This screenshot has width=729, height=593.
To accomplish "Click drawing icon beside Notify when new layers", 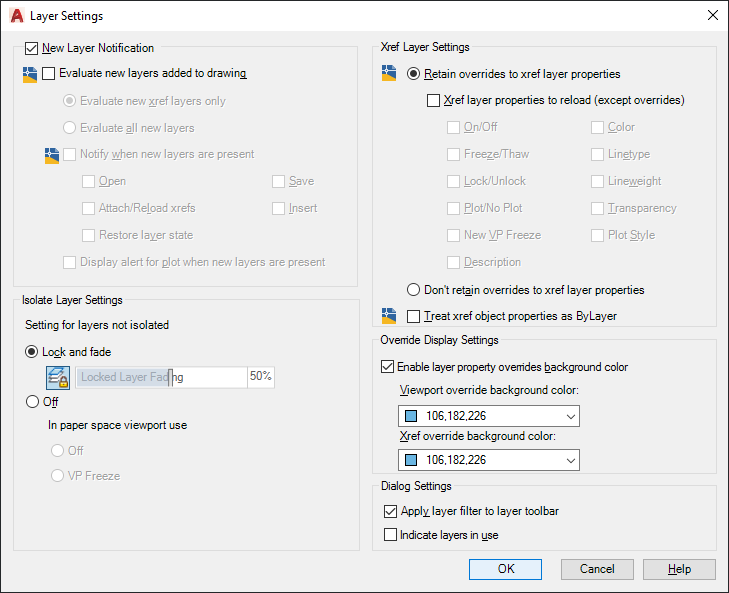I will click(52, 155).
